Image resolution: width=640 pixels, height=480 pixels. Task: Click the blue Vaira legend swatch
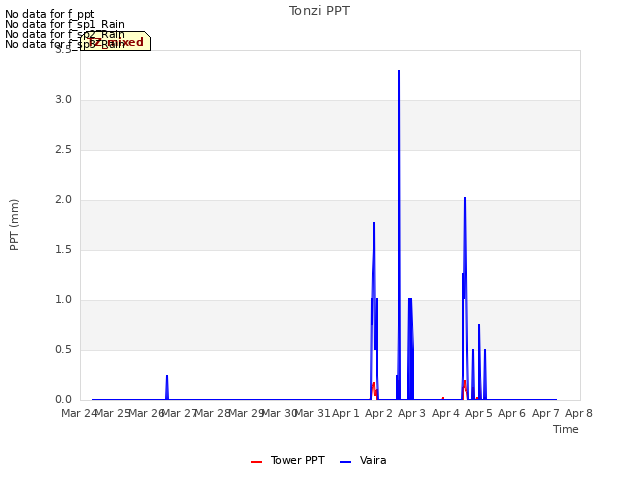pos(345,462)
